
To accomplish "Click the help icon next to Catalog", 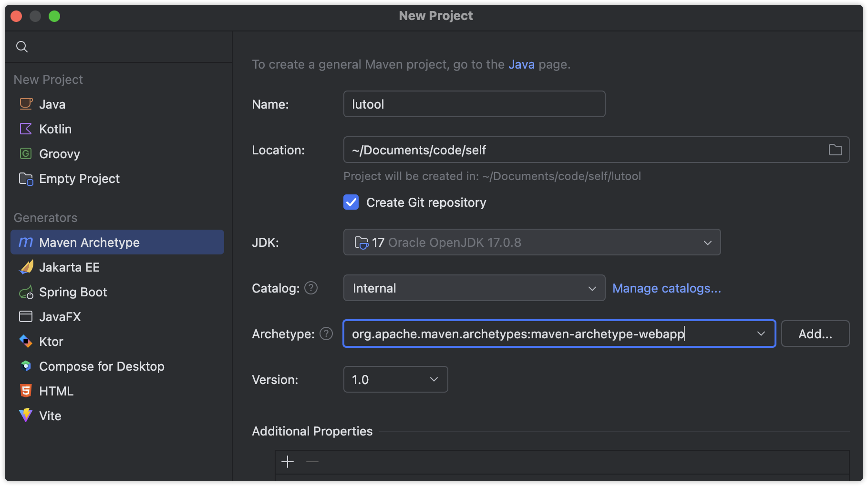I will click(311, 288).
